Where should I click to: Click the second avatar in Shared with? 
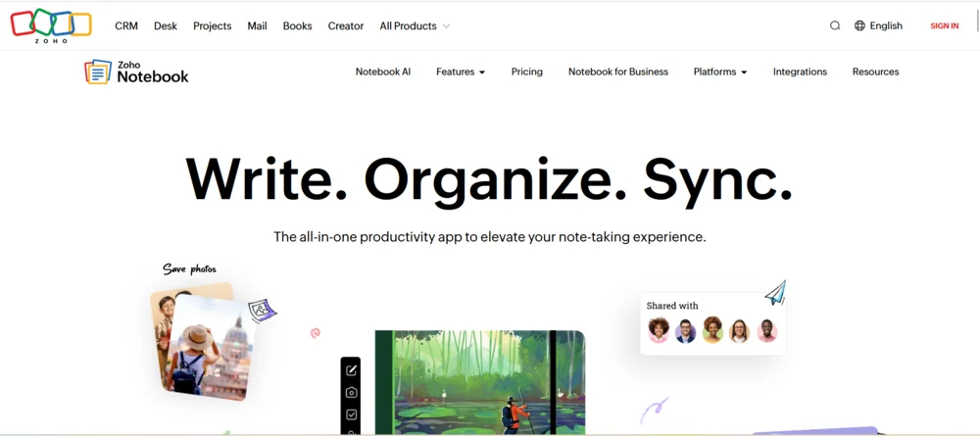click(686, 330)
